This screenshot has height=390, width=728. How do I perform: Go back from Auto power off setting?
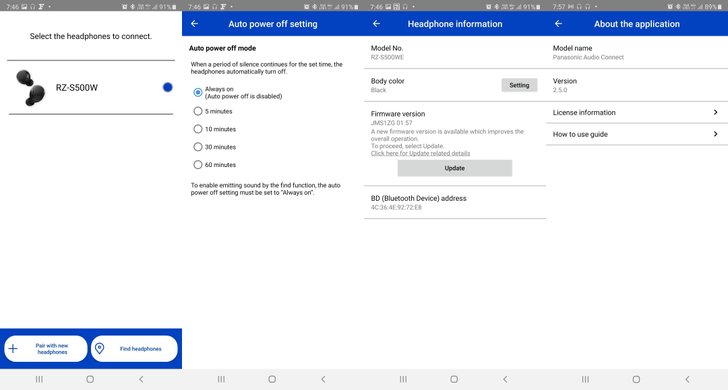[195, 24]
